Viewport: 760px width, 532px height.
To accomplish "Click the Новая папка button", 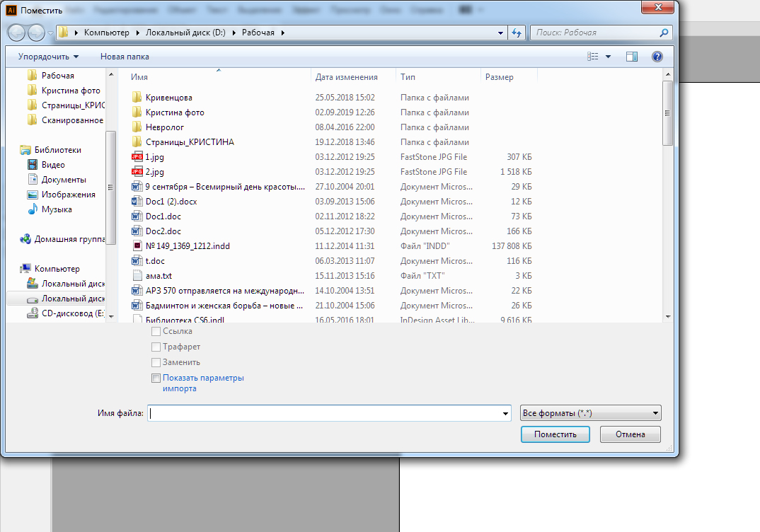I will click(125, 57).
